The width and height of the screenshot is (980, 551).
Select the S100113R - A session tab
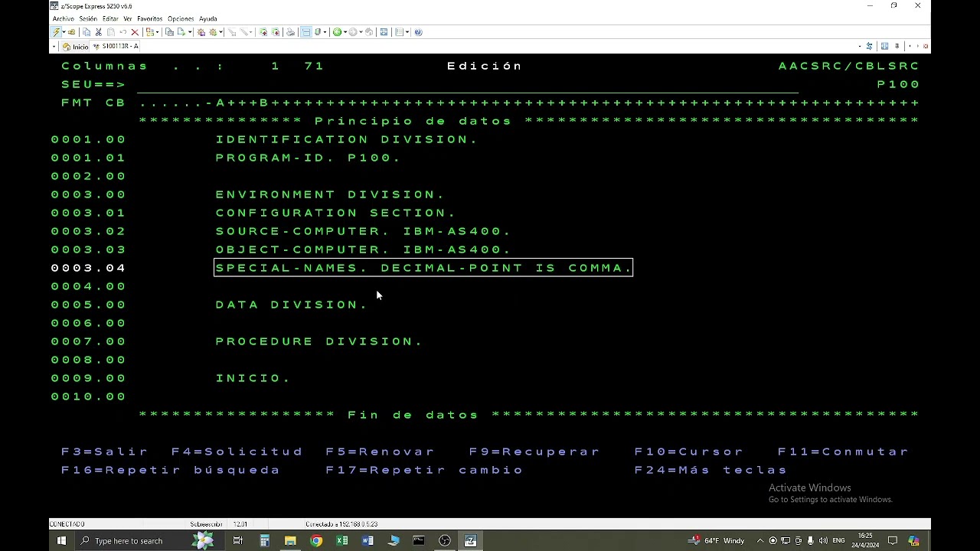[x=116, y=46]
